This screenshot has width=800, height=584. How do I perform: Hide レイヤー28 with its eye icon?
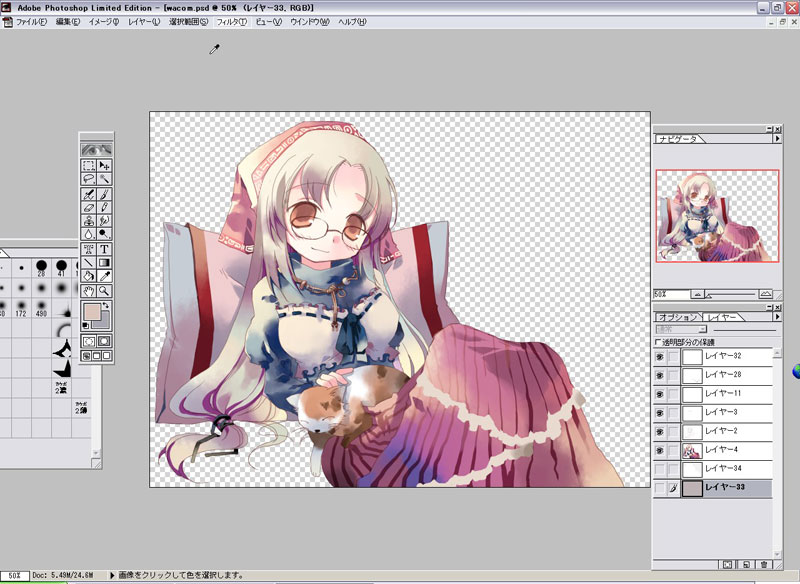[x=659, y=376]
